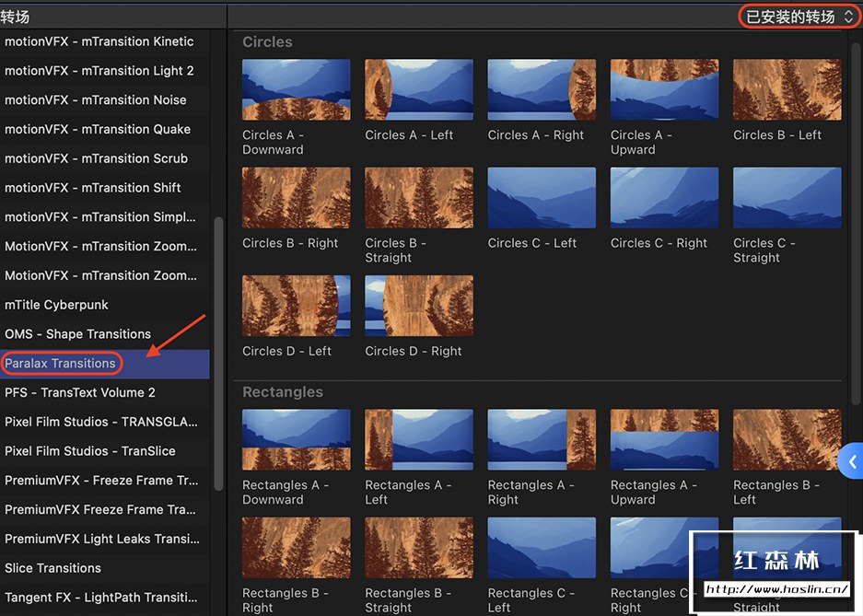Select Circles C - Left transition thumbnail
Viewport: 863px width, 616px height.
pyautogui.click(x=542, y=197)
